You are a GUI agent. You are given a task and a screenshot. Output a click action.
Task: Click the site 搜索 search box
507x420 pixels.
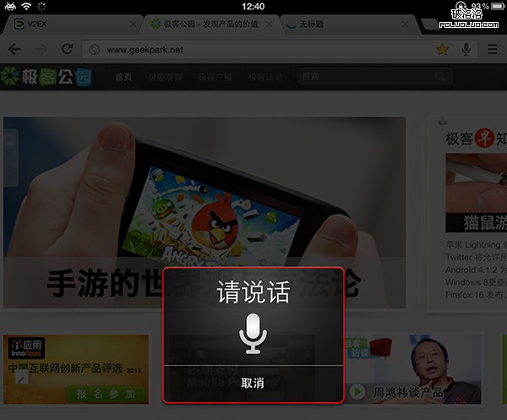[x=363, y=78]
